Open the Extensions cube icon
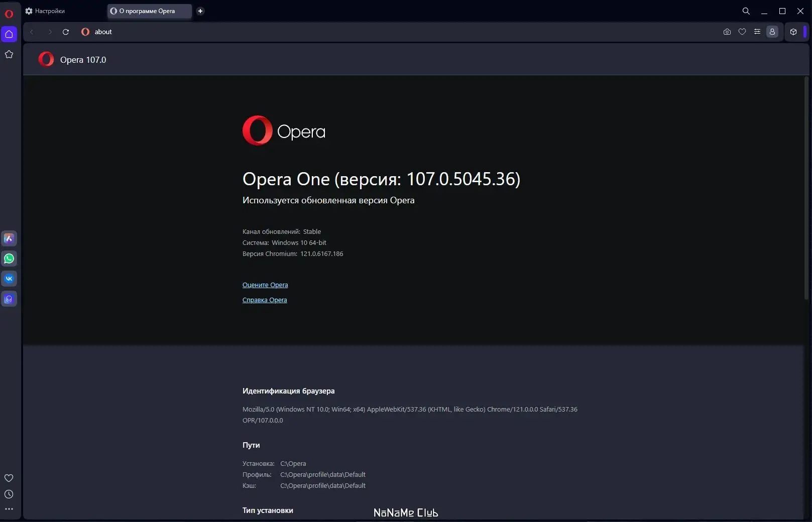Image resolution: width=812 pixels, height=522 pixels. tap(793, 32)
